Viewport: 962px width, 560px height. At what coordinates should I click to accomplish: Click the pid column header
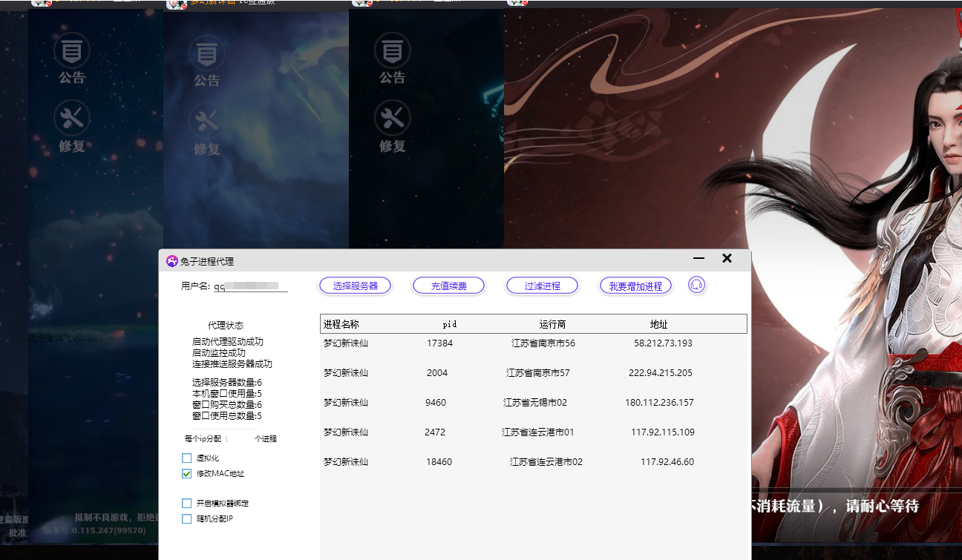tap(449, 324)
